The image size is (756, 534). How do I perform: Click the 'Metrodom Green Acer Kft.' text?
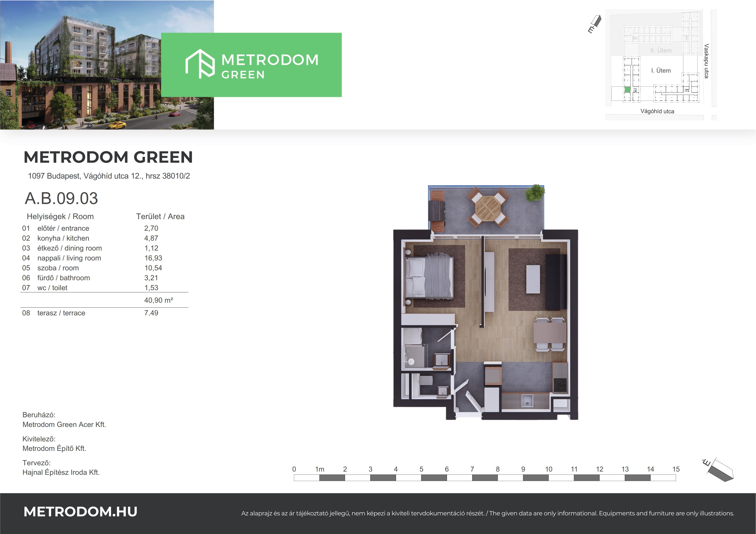coord(64,424)
